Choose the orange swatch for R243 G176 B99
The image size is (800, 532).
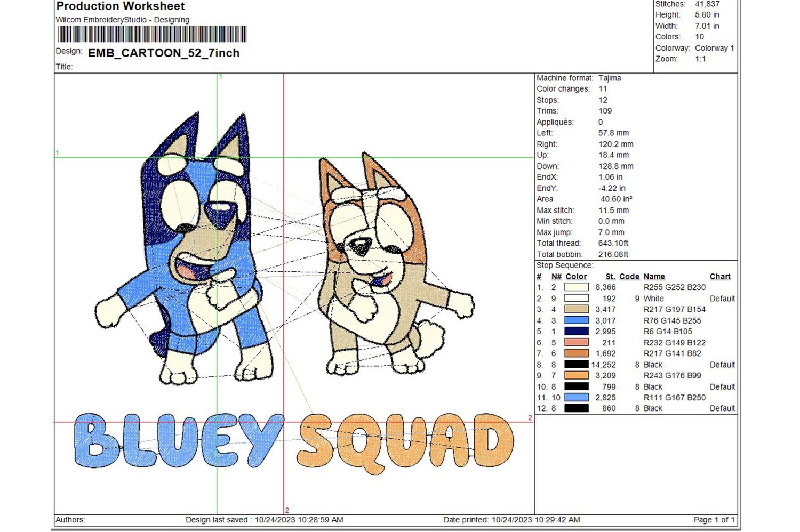coord(576,375)
